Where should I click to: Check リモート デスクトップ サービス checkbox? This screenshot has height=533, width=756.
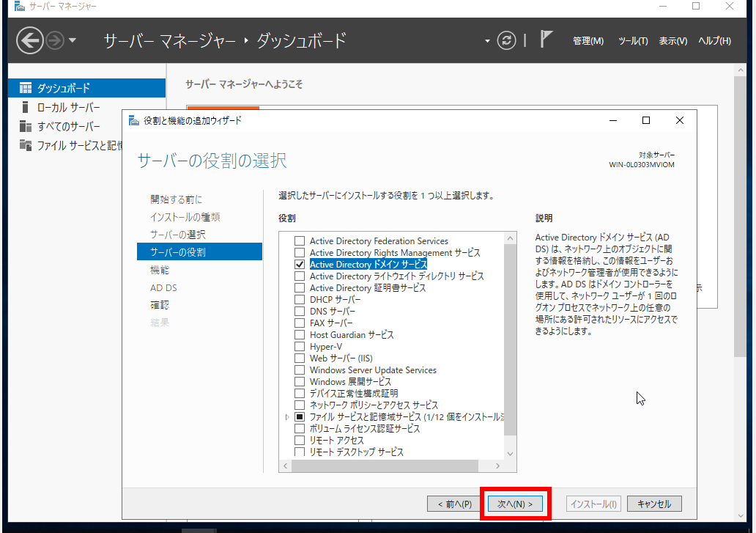pos(300,452)
